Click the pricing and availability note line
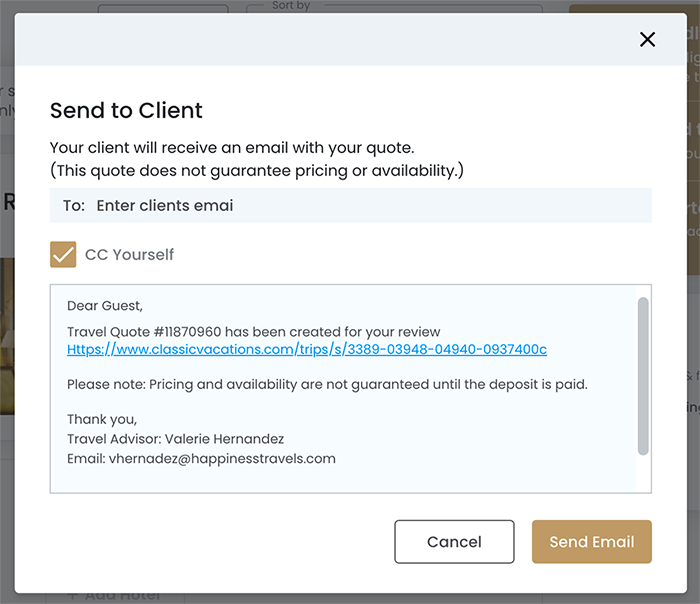700x604 pixels. click(x=326, y=384)
